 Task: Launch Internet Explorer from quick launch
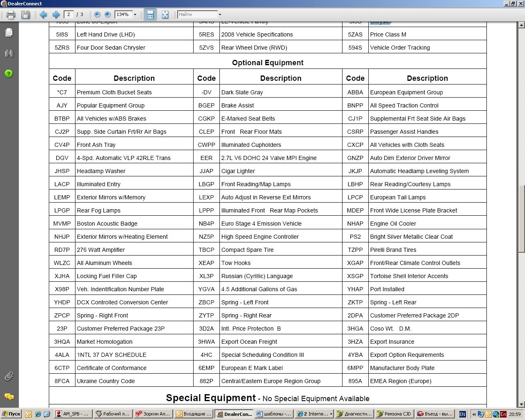pos(38,414)
